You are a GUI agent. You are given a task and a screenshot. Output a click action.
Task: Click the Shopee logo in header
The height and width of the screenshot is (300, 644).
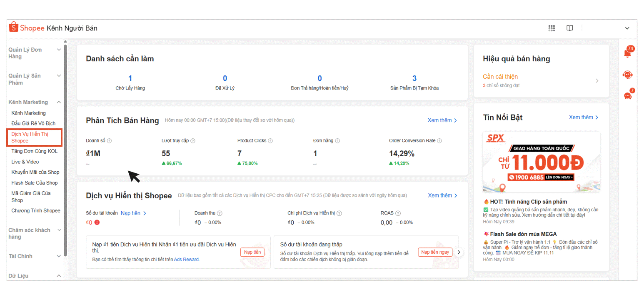(x=27, y=28)
